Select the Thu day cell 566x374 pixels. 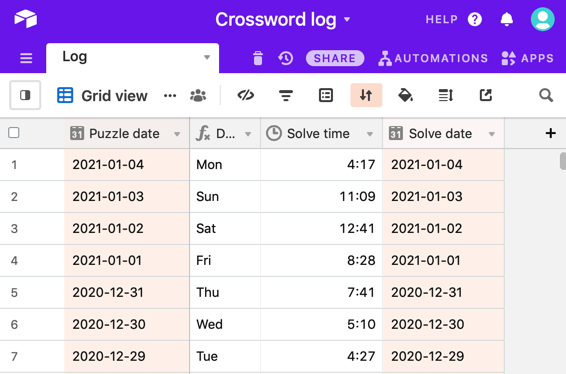coord(225,292)
